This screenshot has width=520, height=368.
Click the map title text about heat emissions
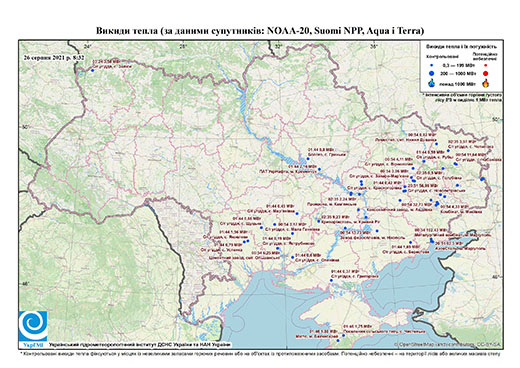pyautogui.click(x=260, y=31)
